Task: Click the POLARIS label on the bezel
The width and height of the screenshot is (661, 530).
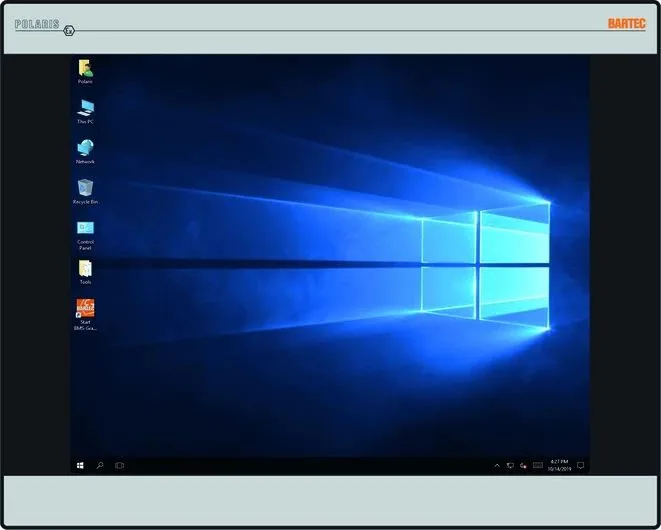Action: coord(37,23)
